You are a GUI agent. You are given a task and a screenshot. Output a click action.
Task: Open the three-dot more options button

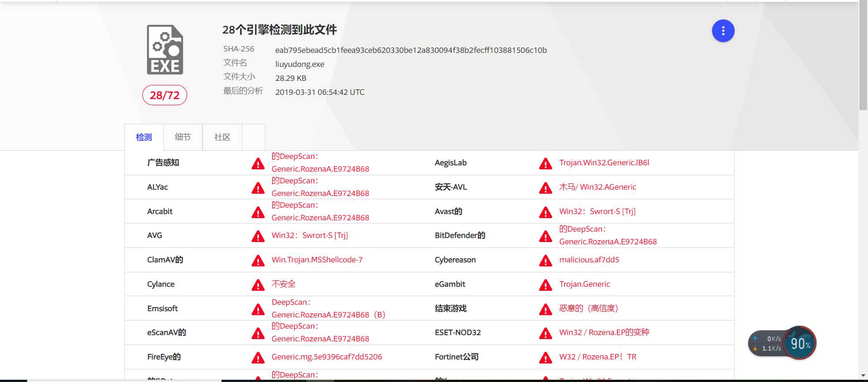[x=723, y=31]
